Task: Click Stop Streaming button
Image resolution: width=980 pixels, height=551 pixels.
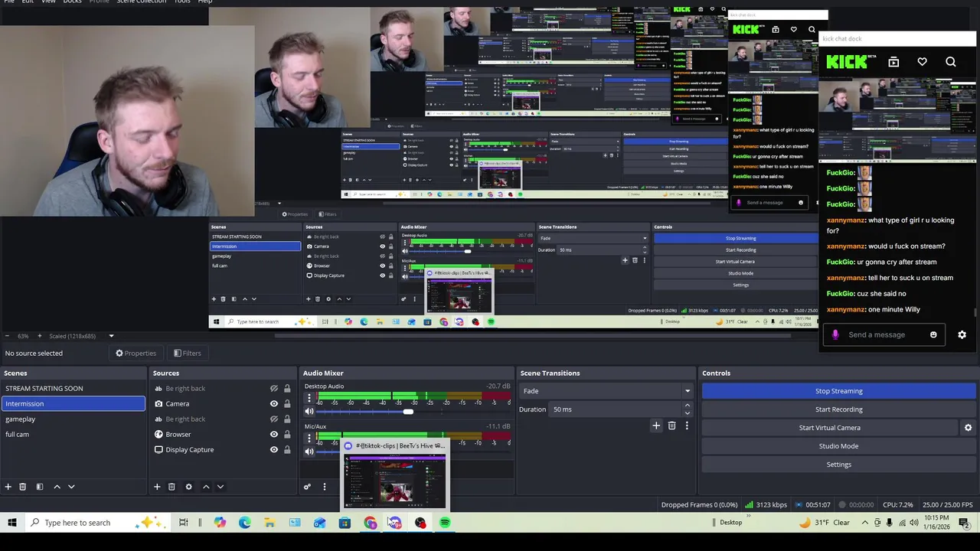Action: [x=838, y=391]
